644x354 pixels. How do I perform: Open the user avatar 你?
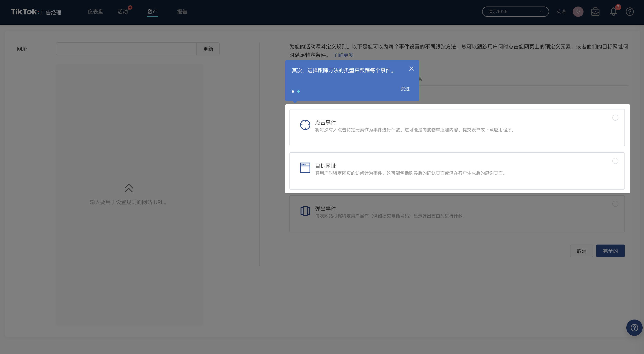578,12
